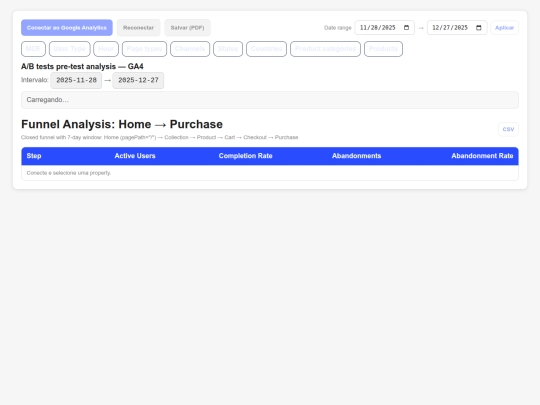Switch to the MDE tab
The image size is (540, 405).
coord(33,49)
